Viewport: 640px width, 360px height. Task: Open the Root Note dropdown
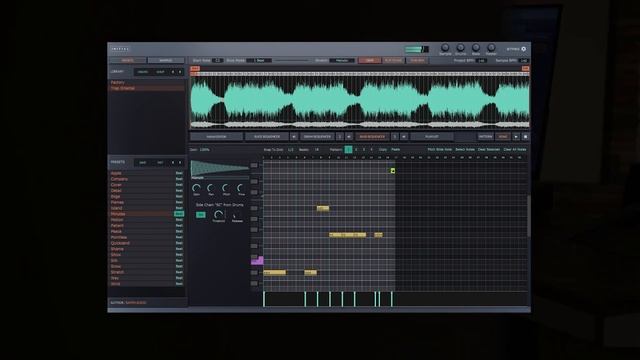tap(259, 60)
